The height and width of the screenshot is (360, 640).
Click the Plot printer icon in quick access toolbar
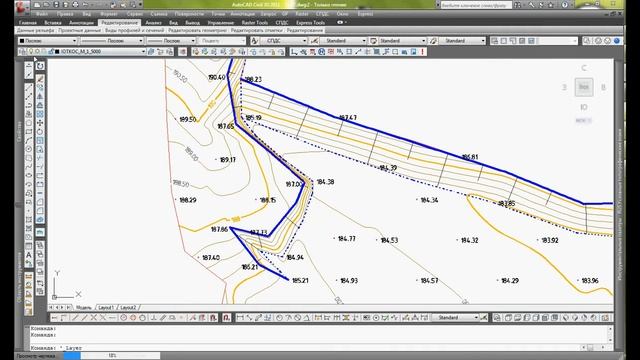pos(75,5)
